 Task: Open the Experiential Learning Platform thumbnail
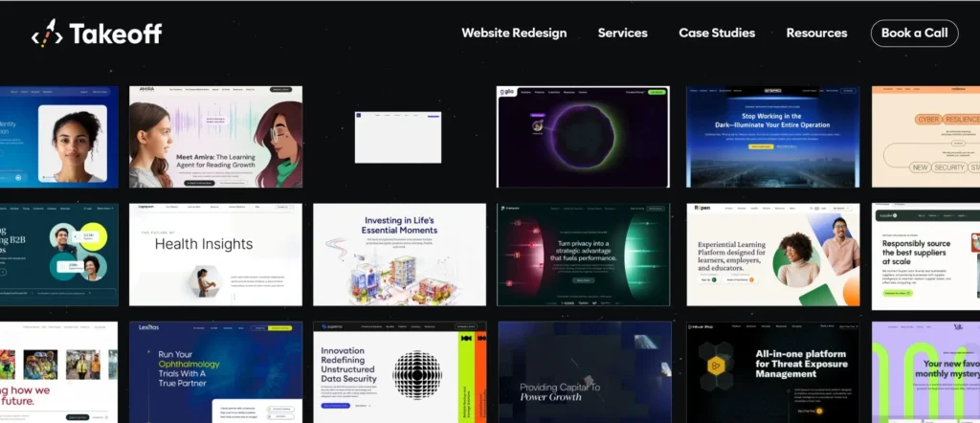[x=773, y=255]
